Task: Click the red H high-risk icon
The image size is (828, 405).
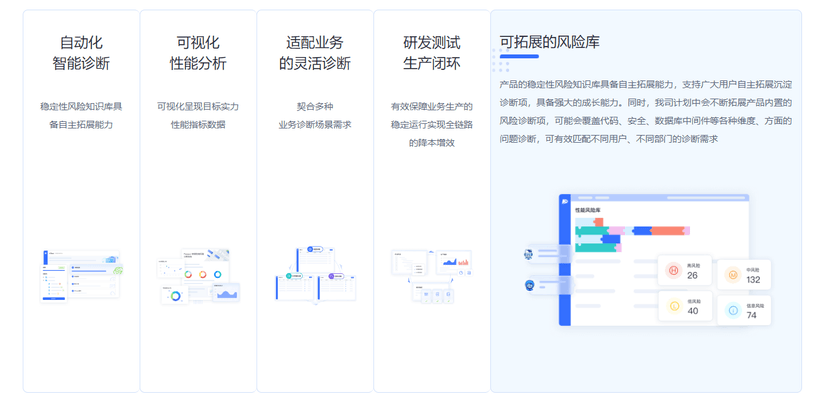Action: point(673,271)
